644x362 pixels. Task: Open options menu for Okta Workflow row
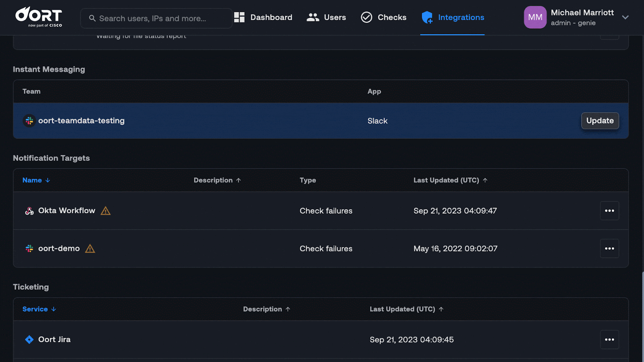coord(609,211)
